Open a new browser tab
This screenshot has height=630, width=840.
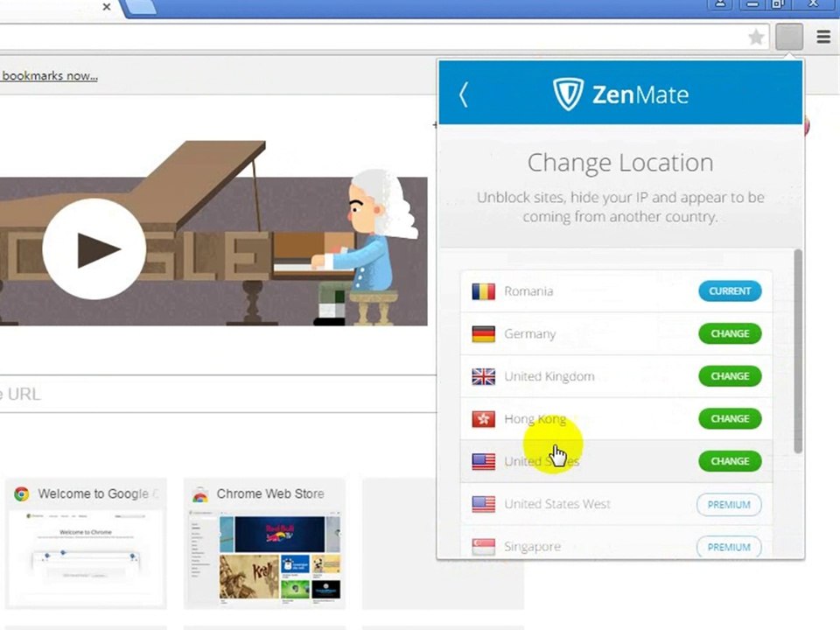[x=142, y=6]
